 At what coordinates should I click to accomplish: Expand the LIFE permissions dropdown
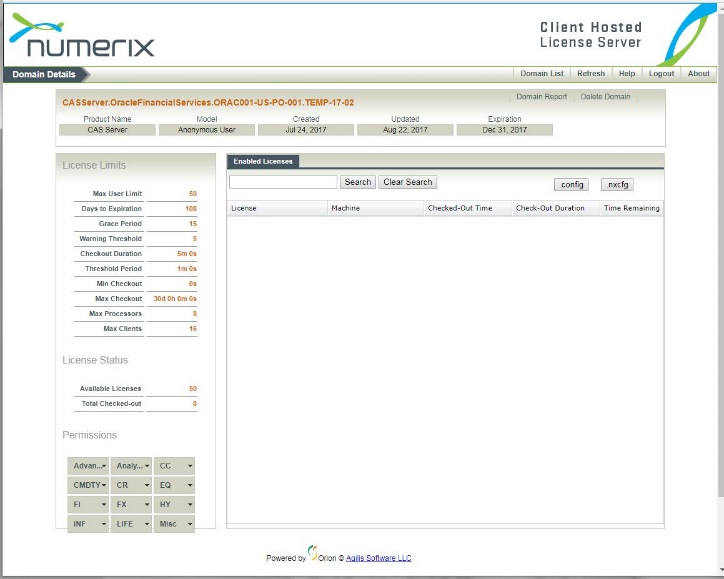coord(131,524)
